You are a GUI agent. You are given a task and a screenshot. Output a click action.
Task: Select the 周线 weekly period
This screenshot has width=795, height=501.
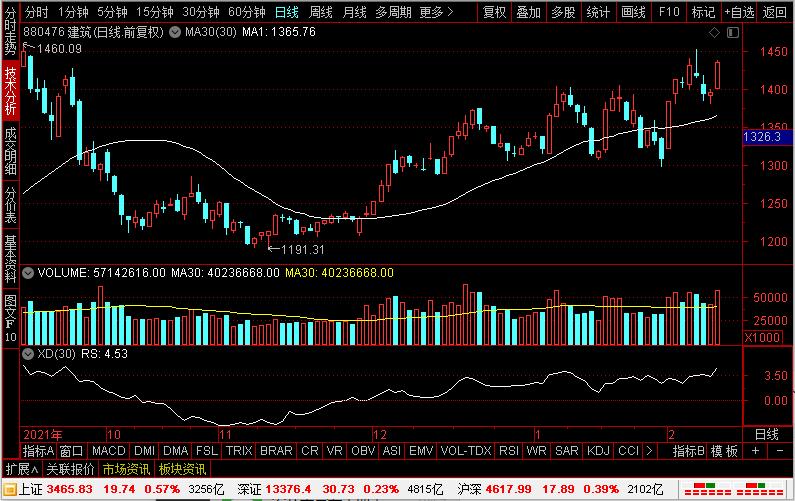click(320, 12)
